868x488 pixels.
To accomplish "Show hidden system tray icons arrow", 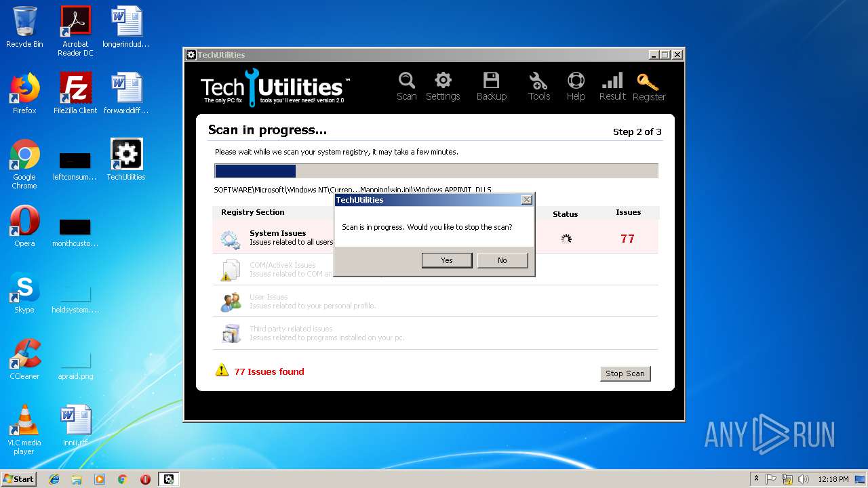I will tap(756, 479).
